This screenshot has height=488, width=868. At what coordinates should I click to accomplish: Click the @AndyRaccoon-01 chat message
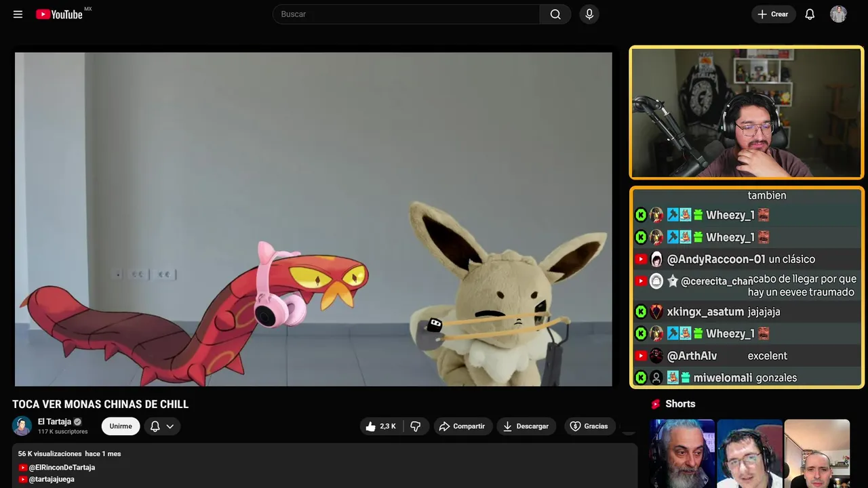747,260
